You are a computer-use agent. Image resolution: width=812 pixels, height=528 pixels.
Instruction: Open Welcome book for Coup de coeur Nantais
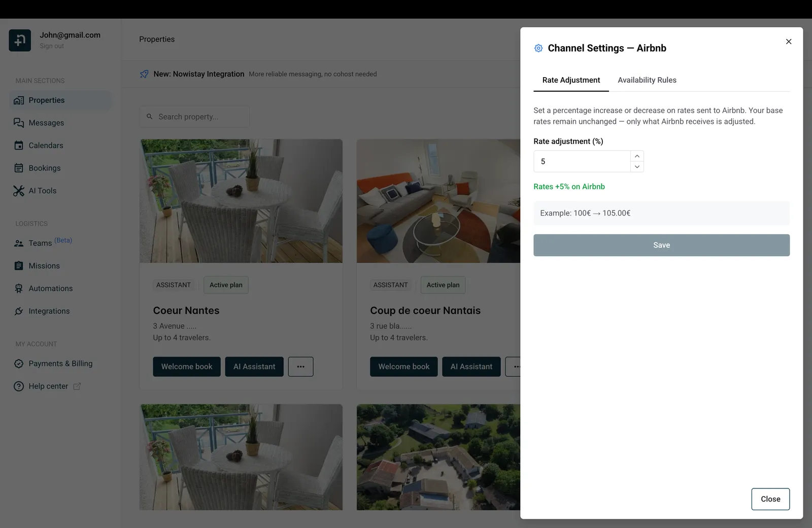point(404,367)
